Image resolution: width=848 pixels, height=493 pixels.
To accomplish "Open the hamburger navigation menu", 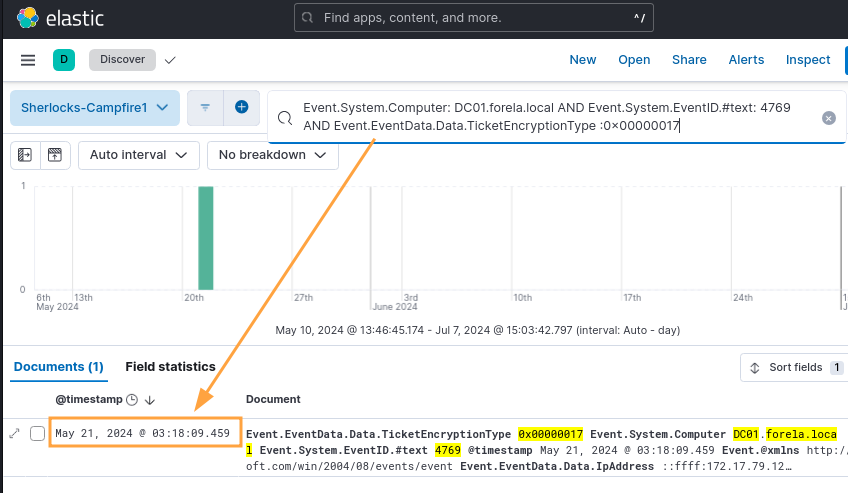I will (28, 60).
